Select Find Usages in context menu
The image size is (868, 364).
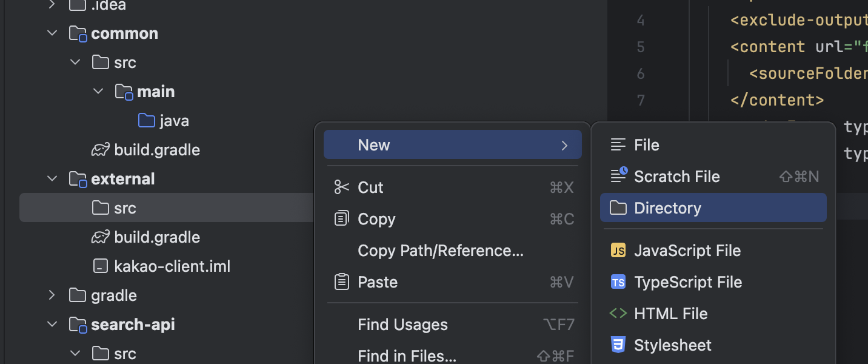click(x=402, y=325)
